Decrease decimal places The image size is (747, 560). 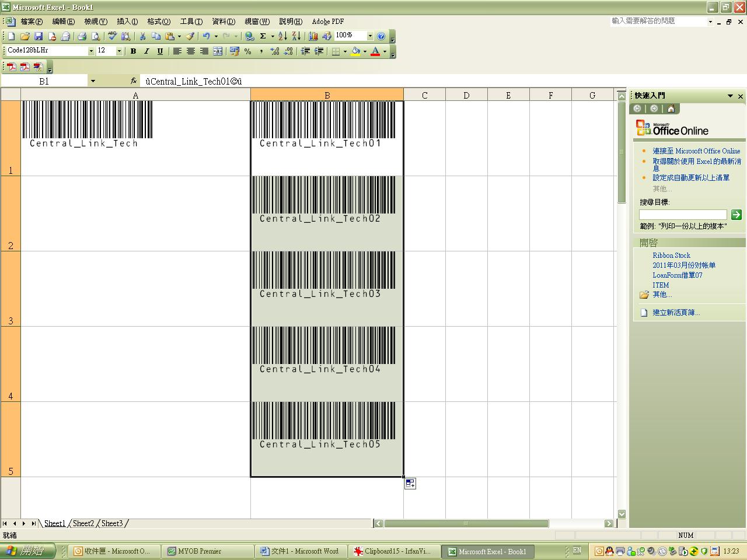click(x=288, y=51)
